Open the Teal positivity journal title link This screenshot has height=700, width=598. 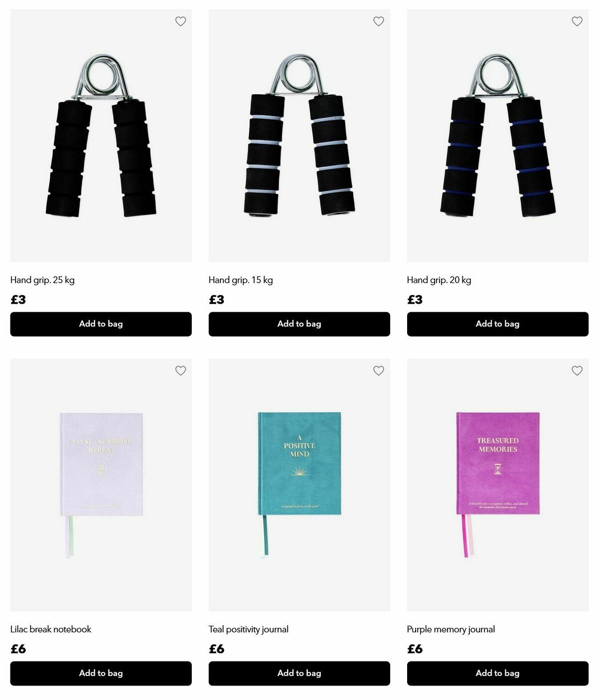tap(249, 629)
